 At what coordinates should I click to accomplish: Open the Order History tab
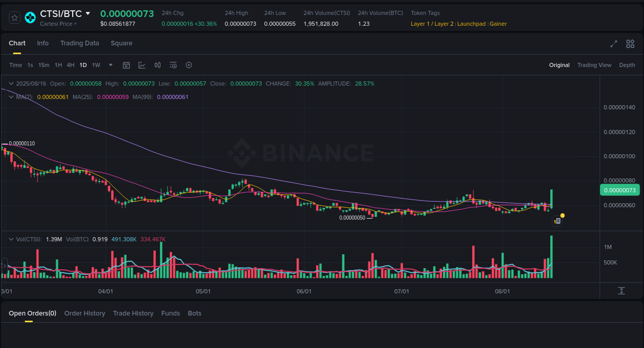pos(84,313)
